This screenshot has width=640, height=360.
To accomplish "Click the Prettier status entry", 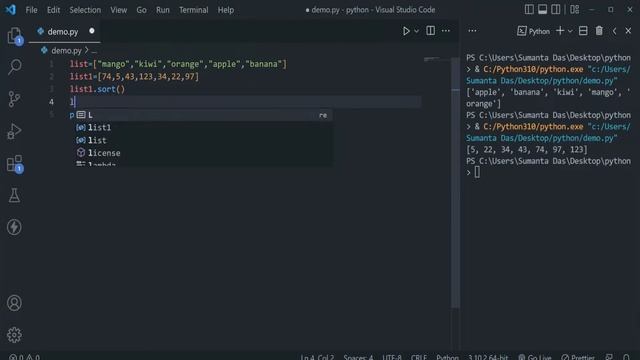I will [578, 357].
